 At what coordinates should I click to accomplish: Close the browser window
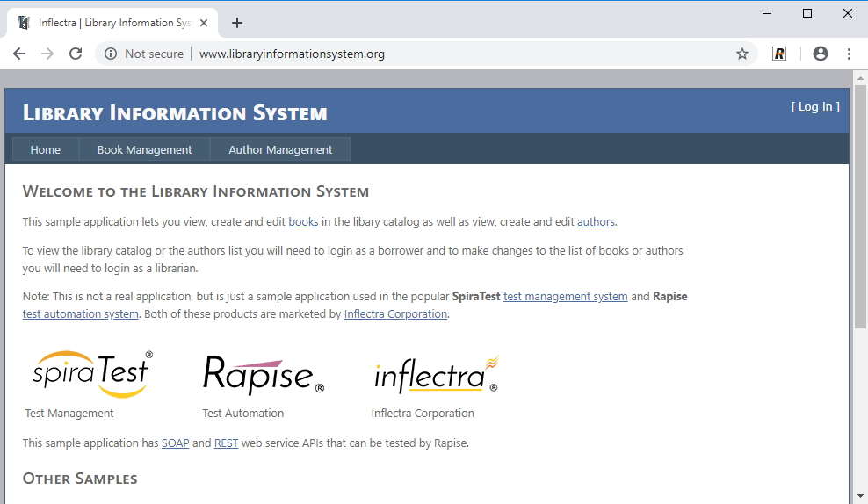(x=848, y=13)
